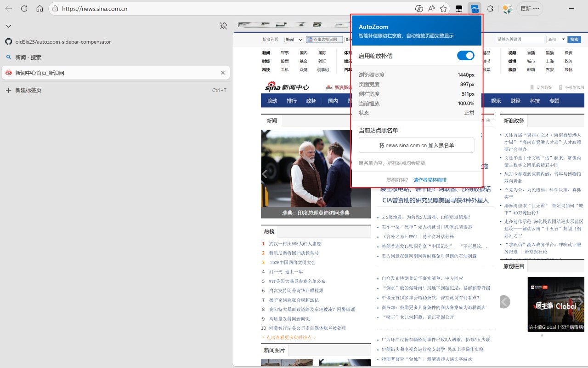
Task: Click the 请输入关键词 search box
Action: tap(520, 40)
